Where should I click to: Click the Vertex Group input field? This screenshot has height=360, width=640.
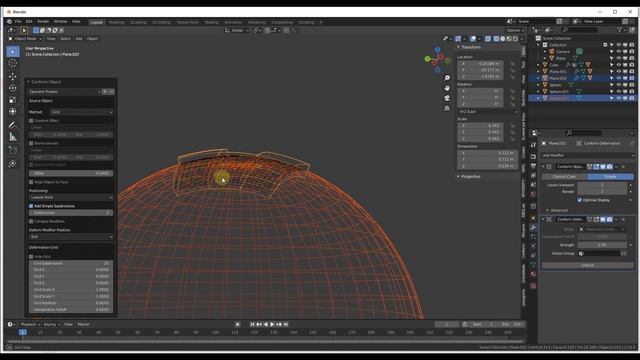point(599,253)
